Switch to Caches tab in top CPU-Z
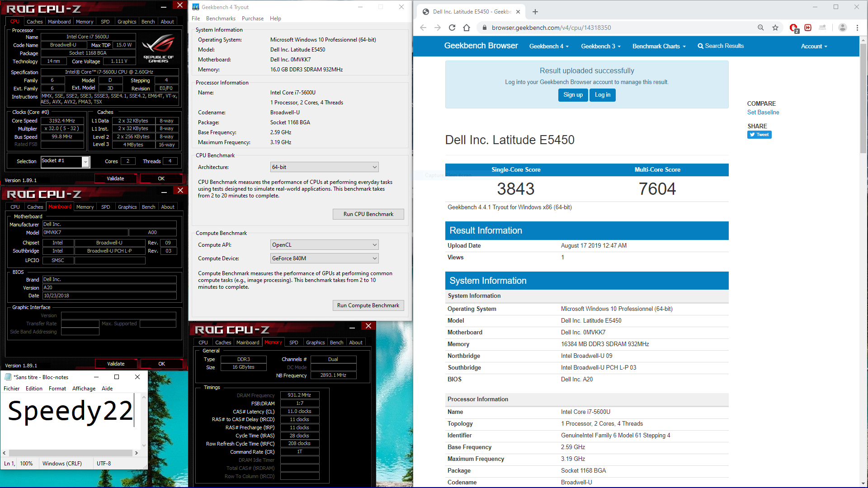This screenshot has height=488, width=868. 34,22
